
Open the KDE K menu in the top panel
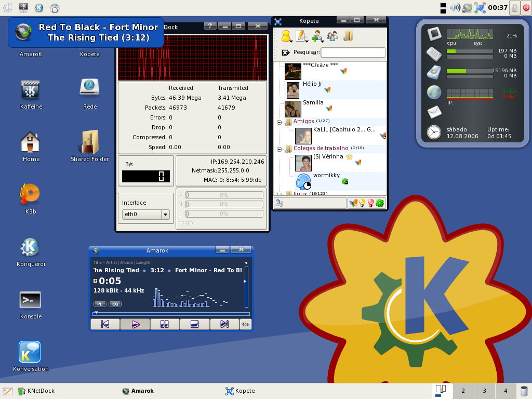click(x=7, y=7)
